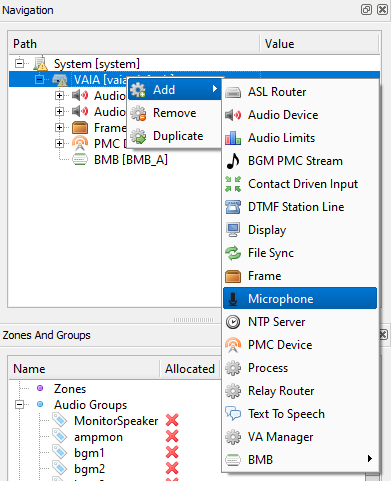Click the BGM PMC Stream music note icon
The height and width of the screenshot is (481, 391).
233,161
